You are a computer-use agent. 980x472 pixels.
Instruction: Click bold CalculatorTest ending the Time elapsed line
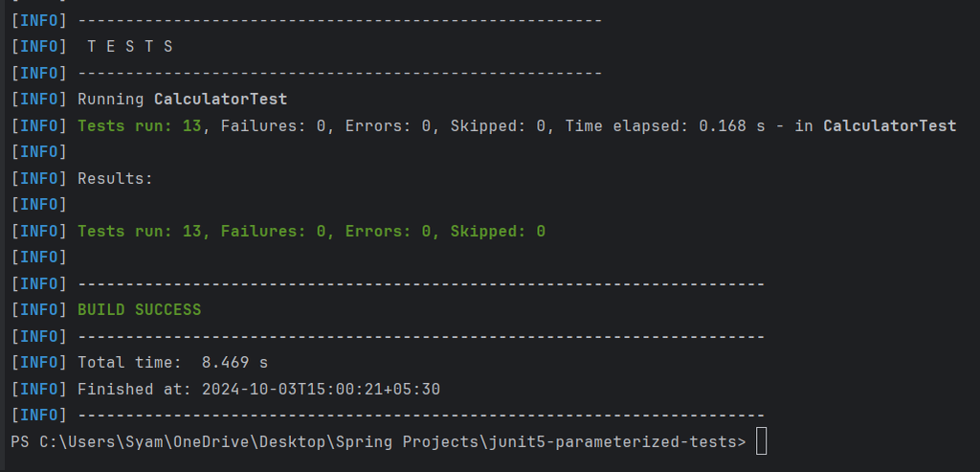[889, 125]
